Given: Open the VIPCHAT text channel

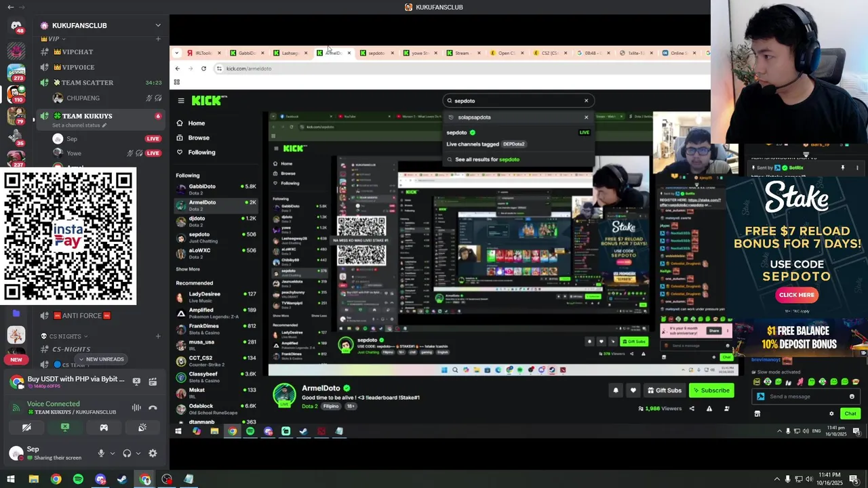Looking at the screenshot, I should 102,52.
